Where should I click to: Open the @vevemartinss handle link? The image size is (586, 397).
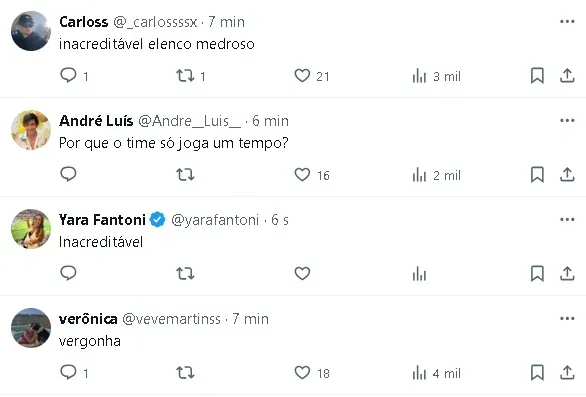click(x=172, y=319)
